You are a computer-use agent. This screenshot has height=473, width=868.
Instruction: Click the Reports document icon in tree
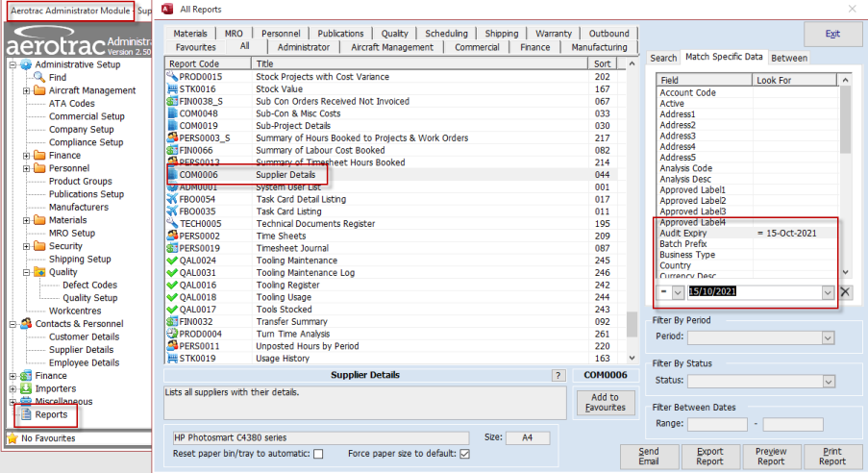[26, 415]
